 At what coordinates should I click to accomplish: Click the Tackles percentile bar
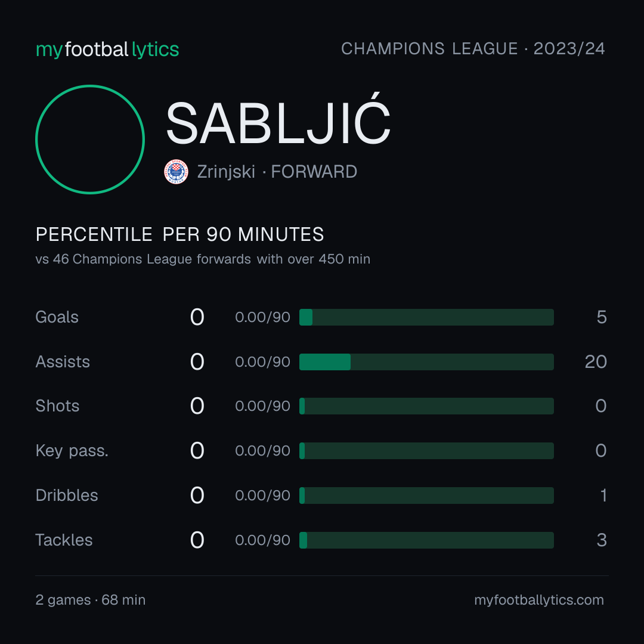coord(426,540)
